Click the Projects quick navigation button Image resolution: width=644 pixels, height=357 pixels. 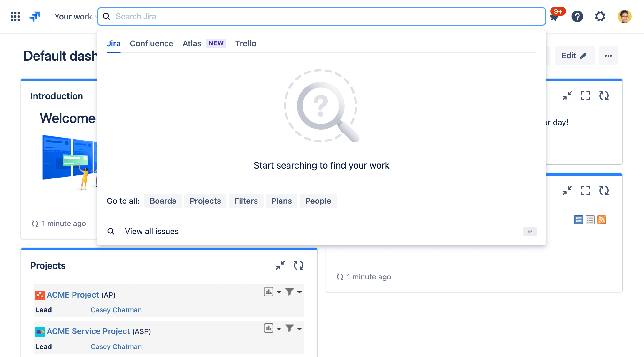205,201
